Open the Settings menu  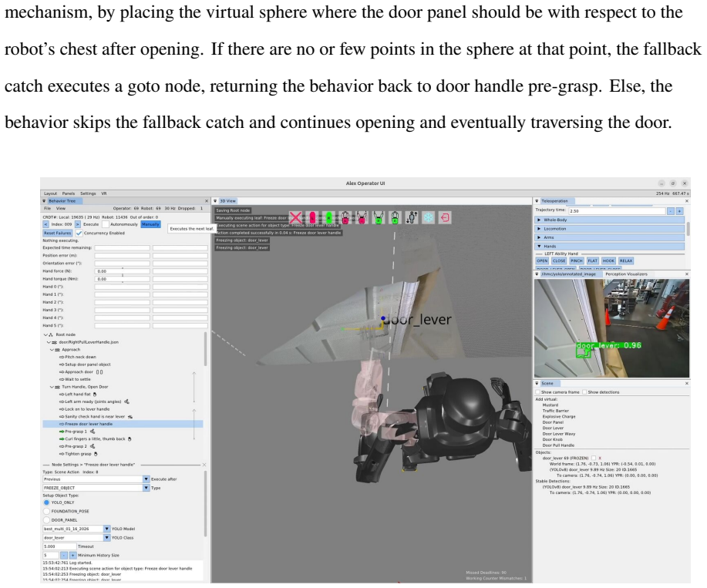[x=88, y=193]
